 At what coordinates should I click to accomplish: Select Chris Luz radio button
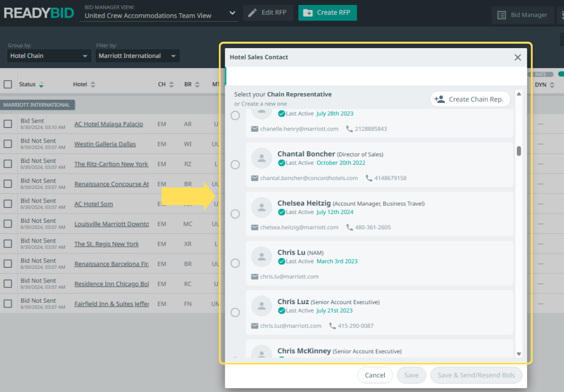[235, 313]
